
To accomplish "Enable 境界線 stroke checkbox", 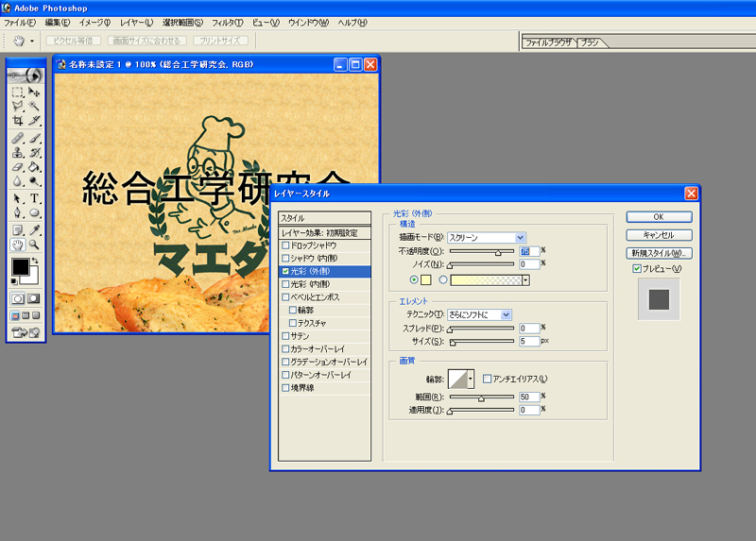I will (285, 388).
